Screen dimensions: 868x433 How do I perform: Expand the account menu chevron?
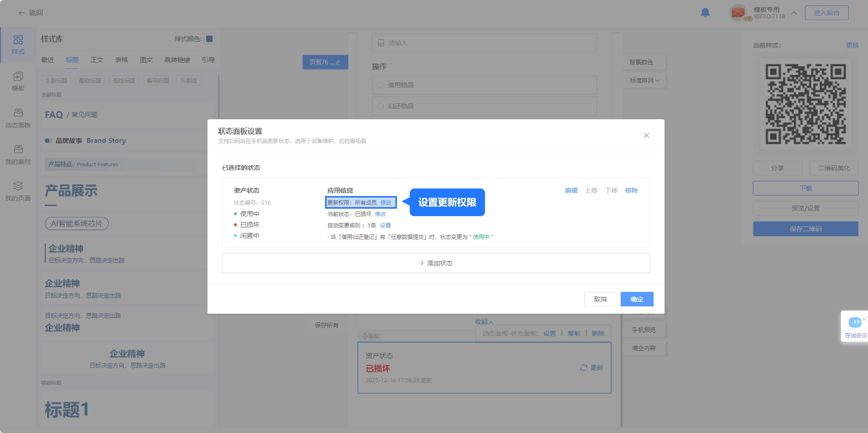tap(794, 13)
